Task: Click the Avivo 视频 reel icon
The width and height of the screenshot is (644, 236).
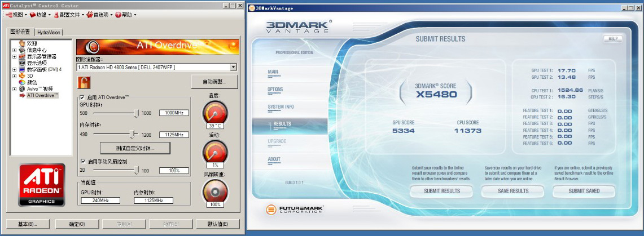Action: coord(22,89)
